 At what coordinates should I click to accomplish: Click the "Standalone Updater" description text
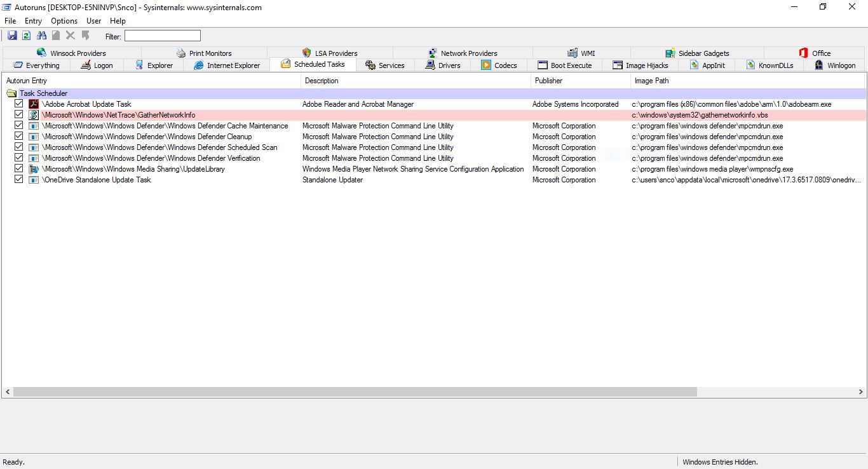coord(332,180)
